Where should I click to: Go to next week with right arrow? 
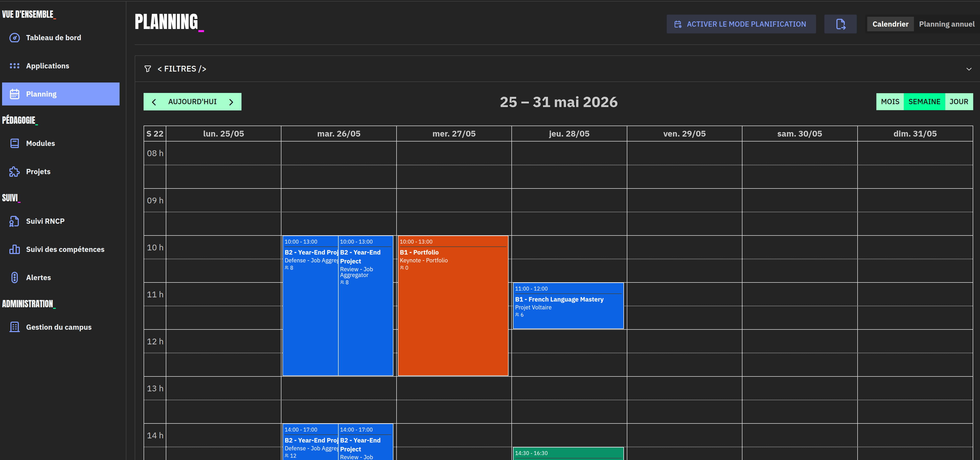[x=231, y=102]
